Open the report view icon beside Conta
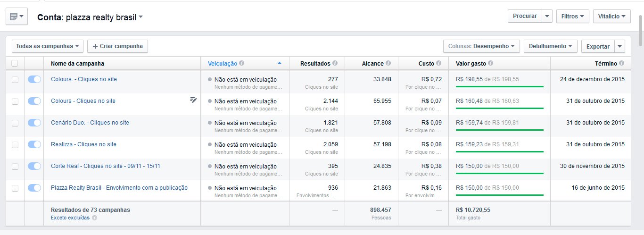Image resolution: width=644 pixels, height=235 pixels. click(17, 17)
